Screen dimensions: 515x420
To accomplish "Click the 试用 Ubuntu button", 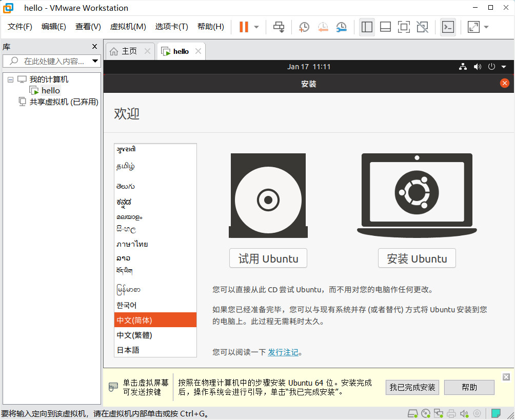I will tap(268, 258).
